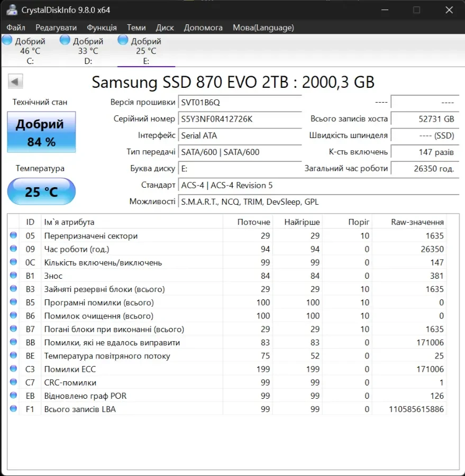Select the Всього записів LBA attribute name

(x=80, y=409)
